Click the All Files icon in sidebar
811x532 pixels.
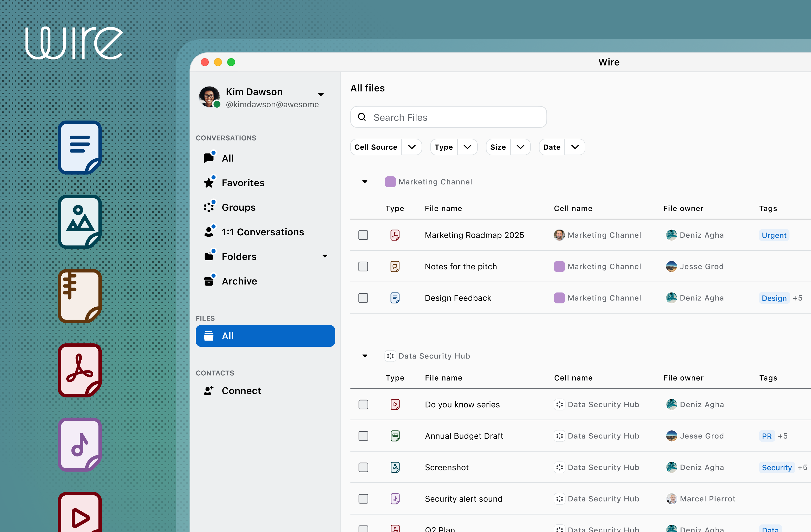[x=209, y=335]
